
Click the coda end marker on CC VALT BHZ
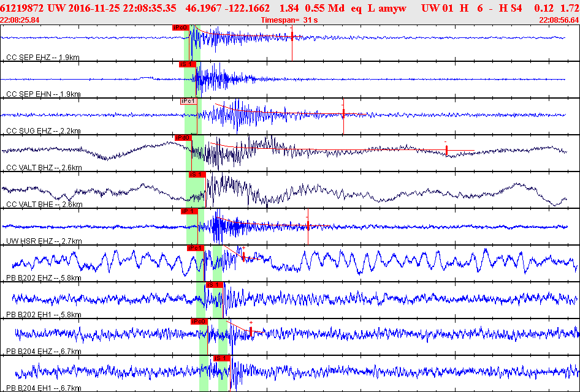tap(446, 150)
